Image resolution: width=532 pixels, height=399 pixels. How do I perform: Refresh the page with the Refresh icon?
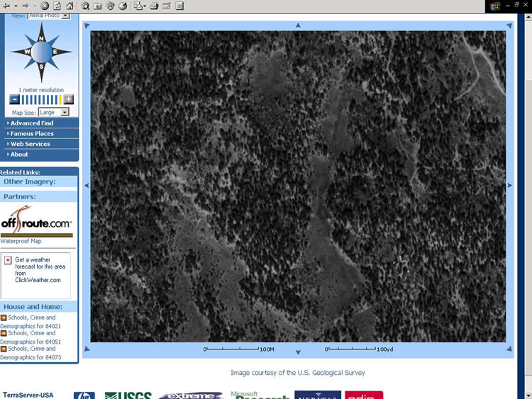(57, 6)
